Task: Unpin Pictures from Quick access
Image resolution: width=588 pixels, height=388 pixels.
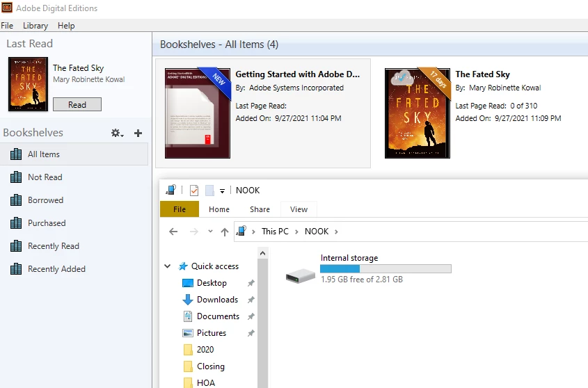Action: click(251, 333)
